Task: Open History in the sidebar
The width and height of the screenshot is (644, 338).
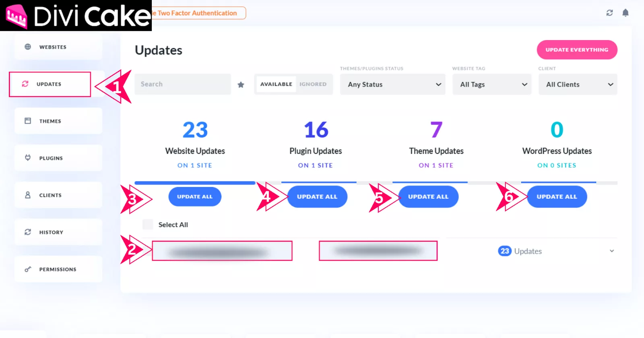Action: click(58, 232)
